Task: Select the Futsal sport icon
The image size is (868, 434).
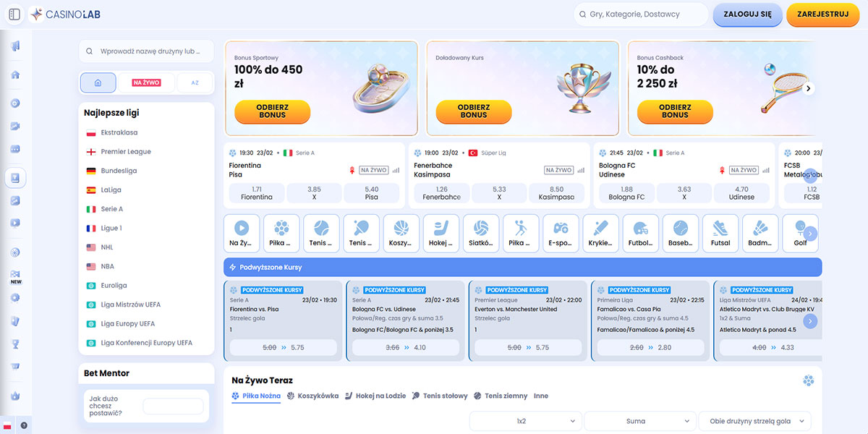Action: pyautogui.click(x=720, y=233)
